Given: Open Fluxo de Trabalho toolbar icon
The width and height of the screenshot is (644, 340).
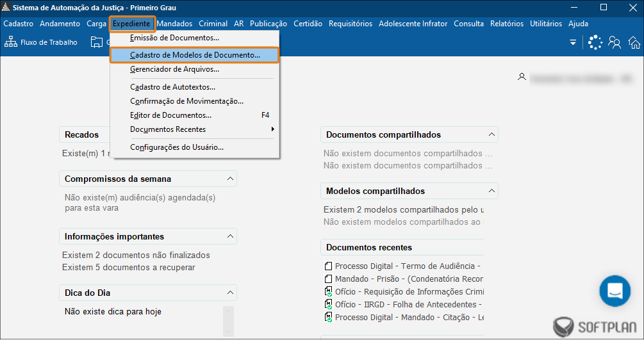Looking at the screenshot, I should coord(11,42).
